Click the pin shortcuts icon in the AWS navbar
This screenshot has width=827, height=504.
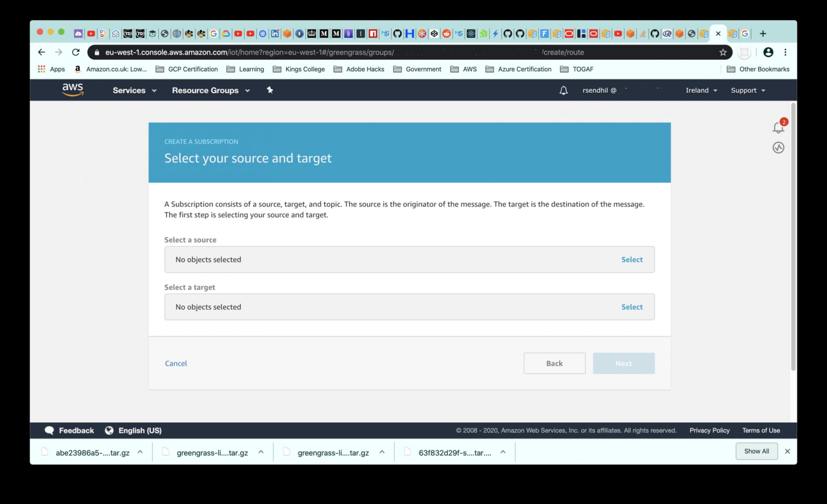click(270, 90)
